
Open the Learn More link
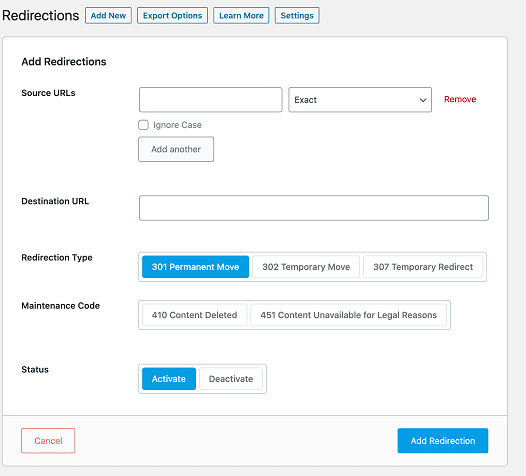tap(241, 15)
